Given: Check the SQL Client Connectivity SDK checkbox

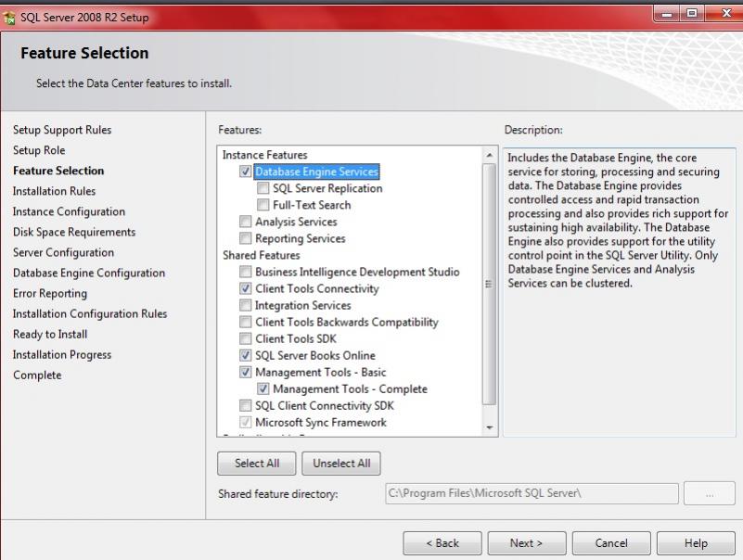Looking at the screenshot, I should [x=245, y=405].
